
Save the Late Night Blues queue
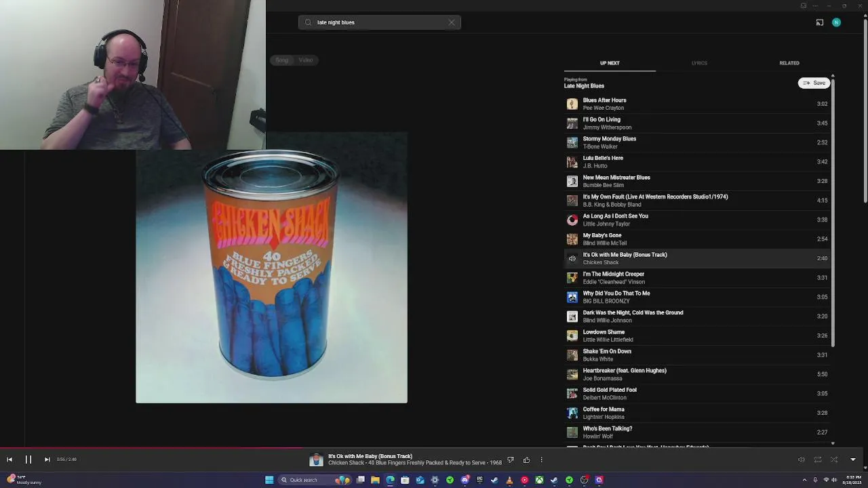point(814,83)
